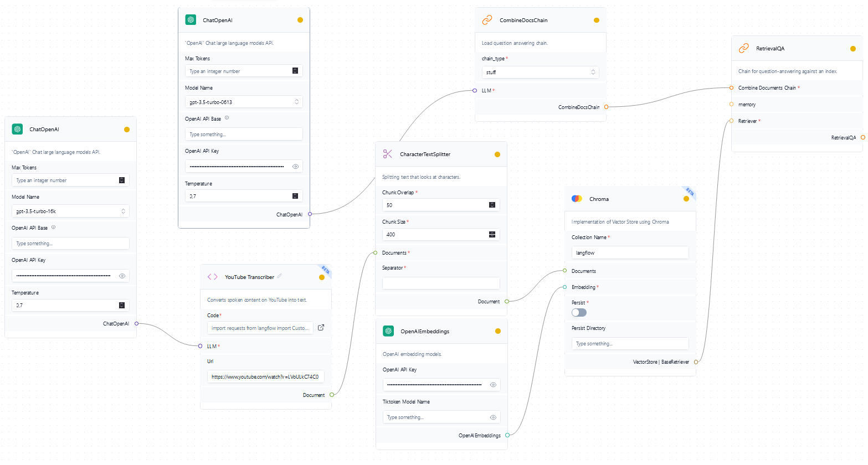Click the Chunk Overlap field showing 50

point(441,205)
